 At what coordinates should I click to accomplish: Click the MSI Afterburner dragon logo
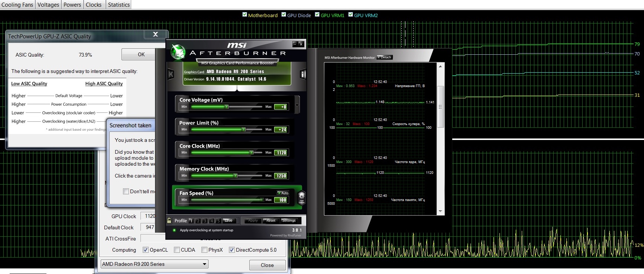[178, 52]
